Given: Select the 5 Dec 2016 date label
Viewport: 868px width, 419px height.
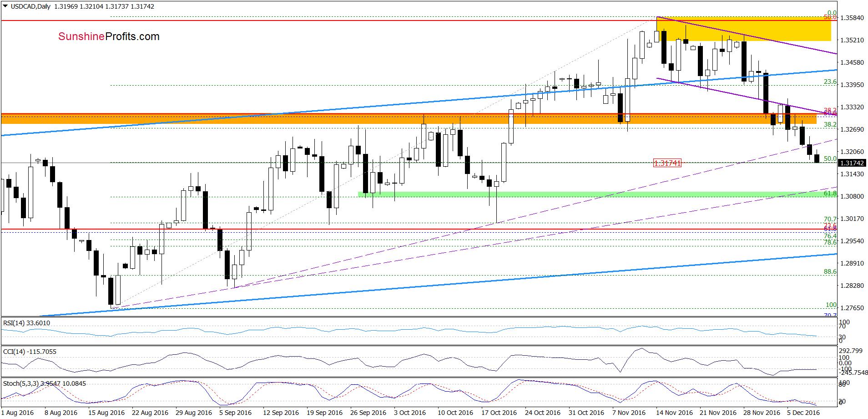Looking at the screenshot, I should pos(803,413).
